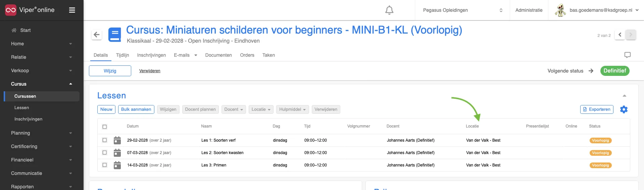Click the user avatar image

(560, 10)
